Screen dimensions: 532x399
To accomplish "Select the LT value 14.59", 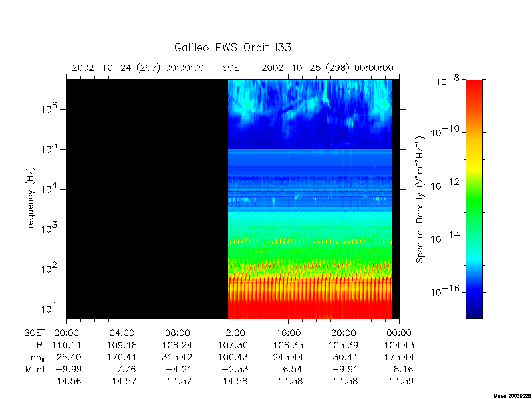I will [402, 381].
